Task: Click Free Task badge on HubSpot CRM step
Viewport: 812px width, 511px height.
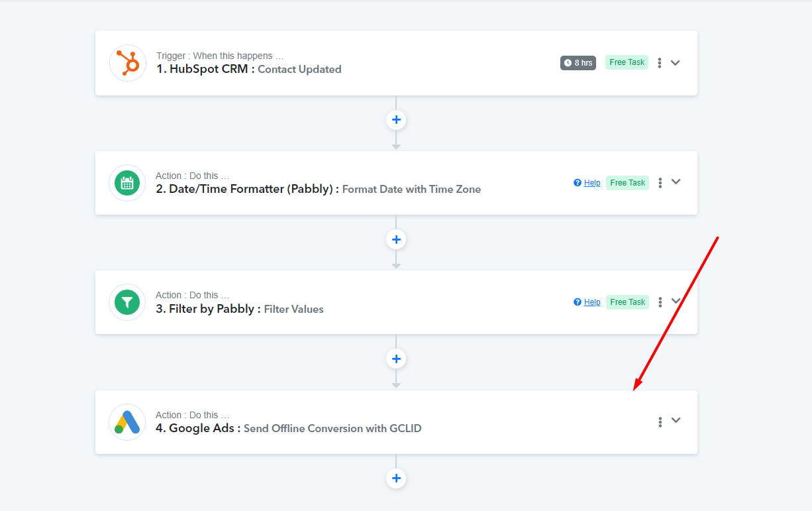Action: [627, 62]
